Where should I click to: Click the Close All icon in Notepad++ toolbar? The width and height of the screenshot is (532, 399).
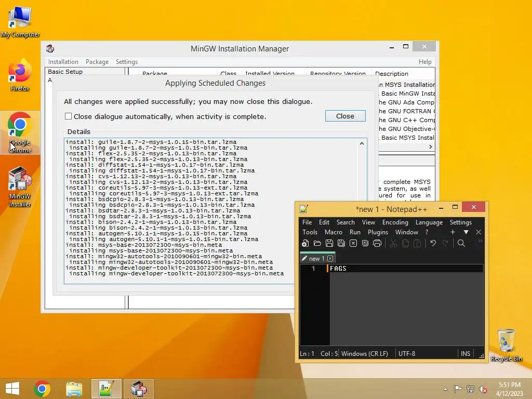pyautogui.click(x=365, y=243)
